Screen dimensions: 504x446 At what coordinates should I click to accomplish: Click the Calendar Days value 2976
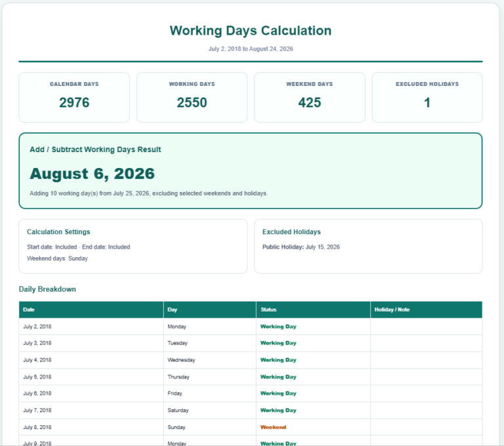tap(74, 102)
